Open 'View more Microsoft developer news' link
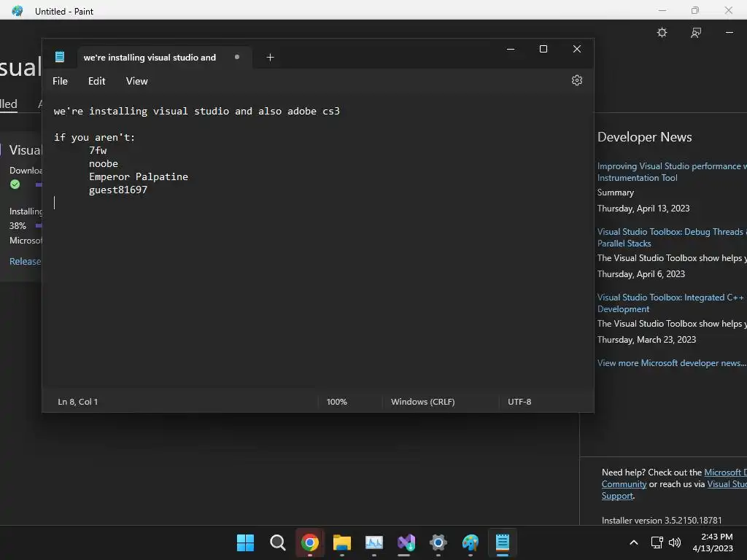 (672, 363)
